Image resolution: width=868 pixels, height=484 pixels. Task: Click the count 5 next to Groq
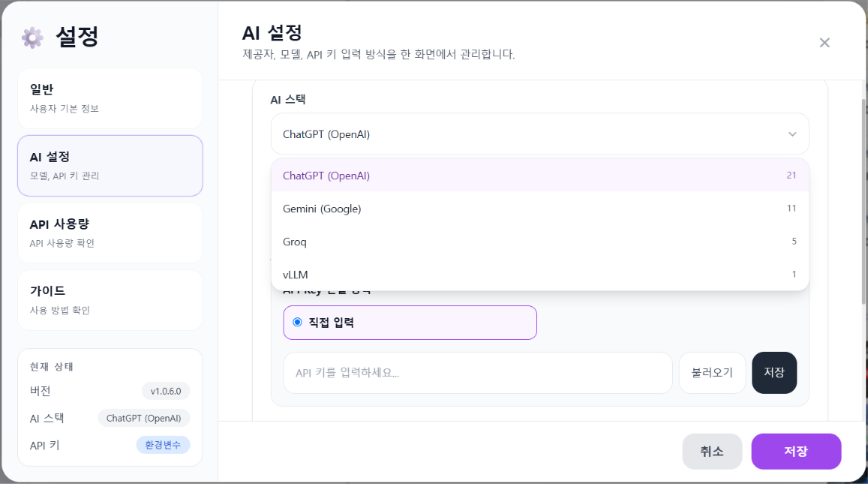[x=794, y=242]
